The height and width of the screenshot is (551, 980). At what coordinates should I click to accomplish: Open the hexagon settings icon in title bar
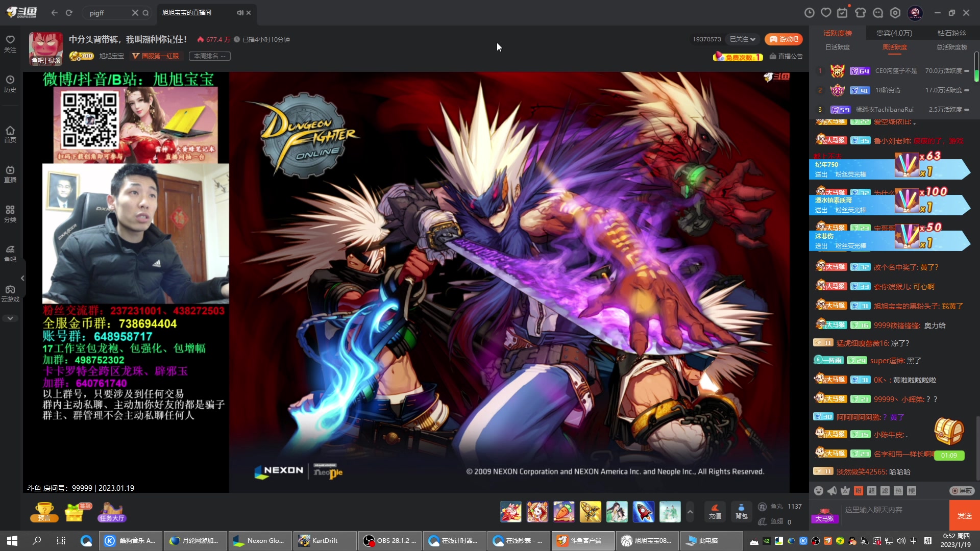pos(895,13)
